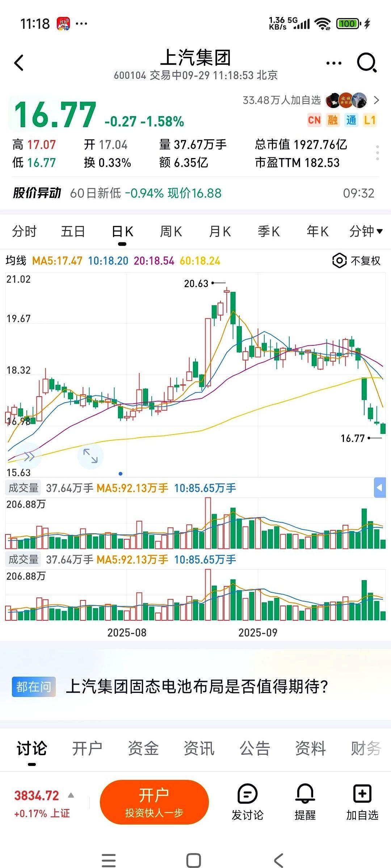
Task: Switch to 五日 chart tab
Action: coord(73,231)
